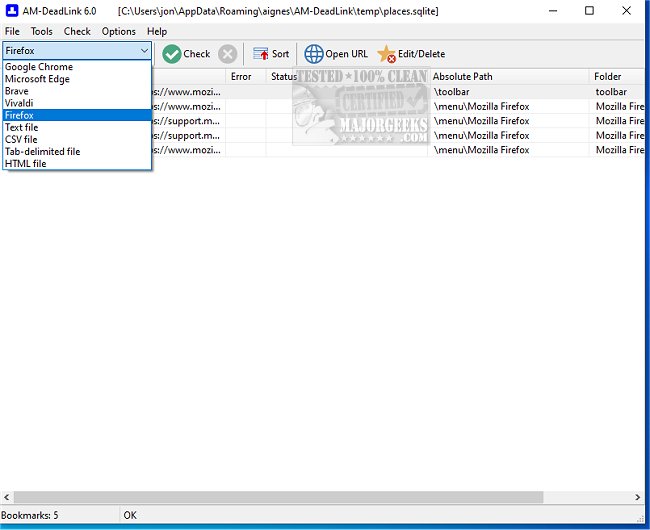Sort by the Folder column header
This screenshot has height=530, width=650.
(x=617, y=77)
